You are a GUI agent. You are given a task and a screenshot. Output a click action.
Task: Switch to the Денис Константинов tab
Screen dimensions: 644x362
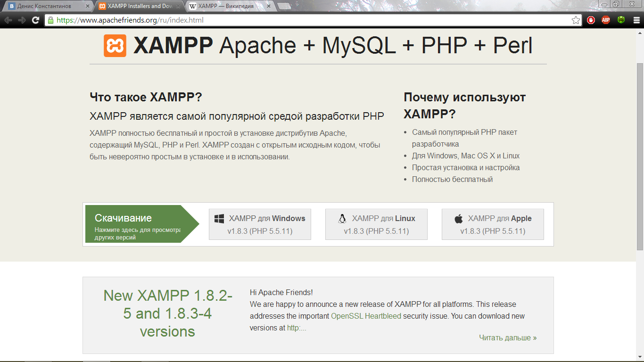pyautogui.click(x=47, y=7)
